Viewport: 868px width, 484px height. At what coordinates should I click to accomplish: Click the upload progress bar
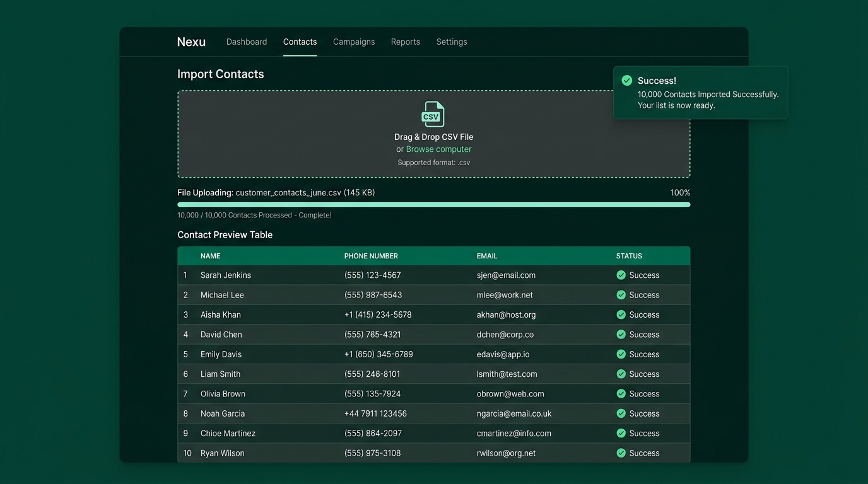tap(433, 205)
